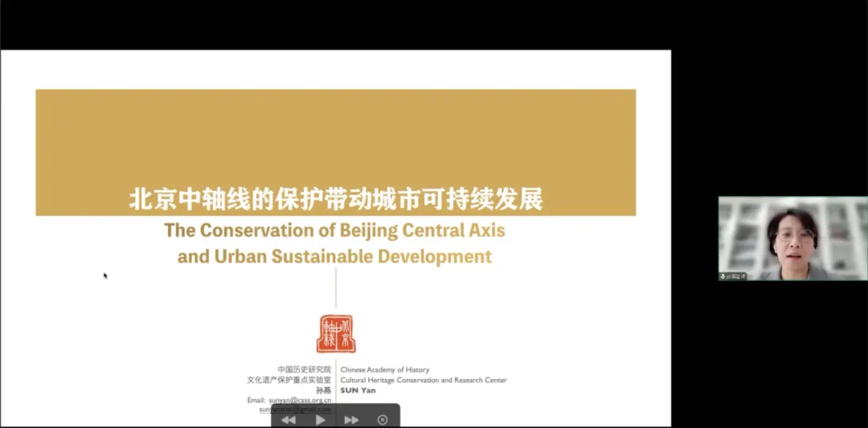
Task: Click the 文化遗产保护重点实验室 text
Action: (289, 380)
